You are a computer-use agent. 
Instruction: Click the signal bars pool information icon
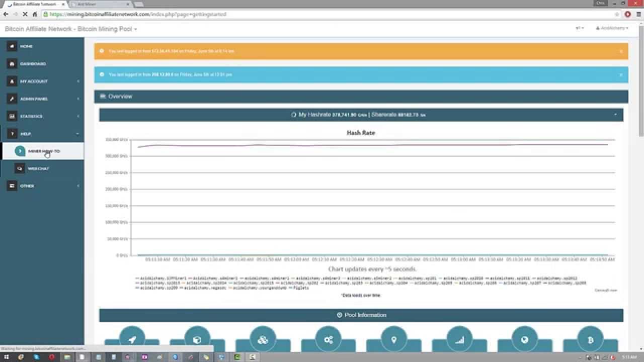pos(459,339)
